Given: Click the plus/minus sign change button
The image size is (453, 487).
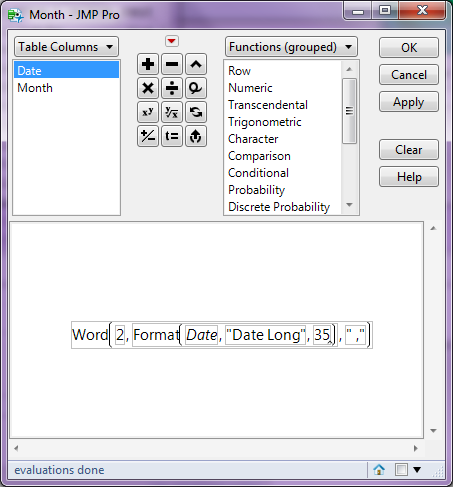Looking at the screenshot, I should point(148,136).
